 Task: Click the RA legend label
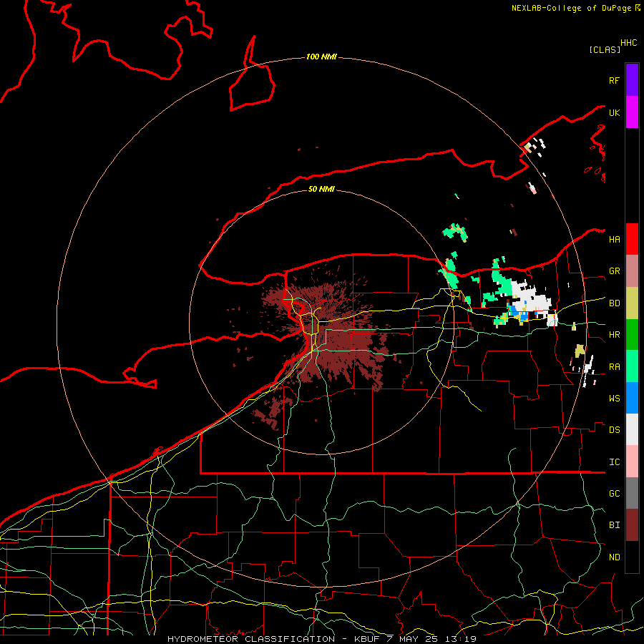[615, 367]
